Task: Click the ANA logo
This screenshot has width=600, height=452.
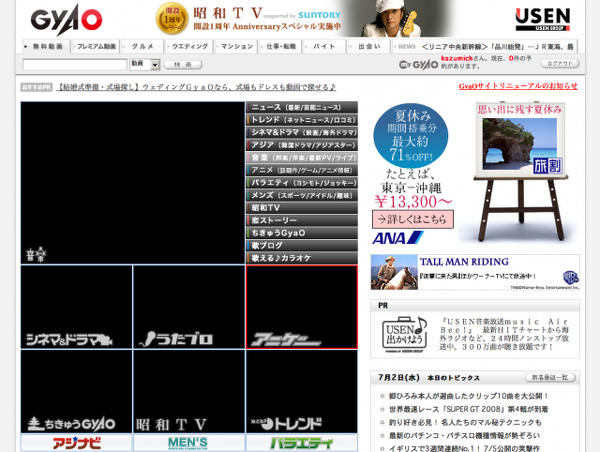Action: (398, 238)
